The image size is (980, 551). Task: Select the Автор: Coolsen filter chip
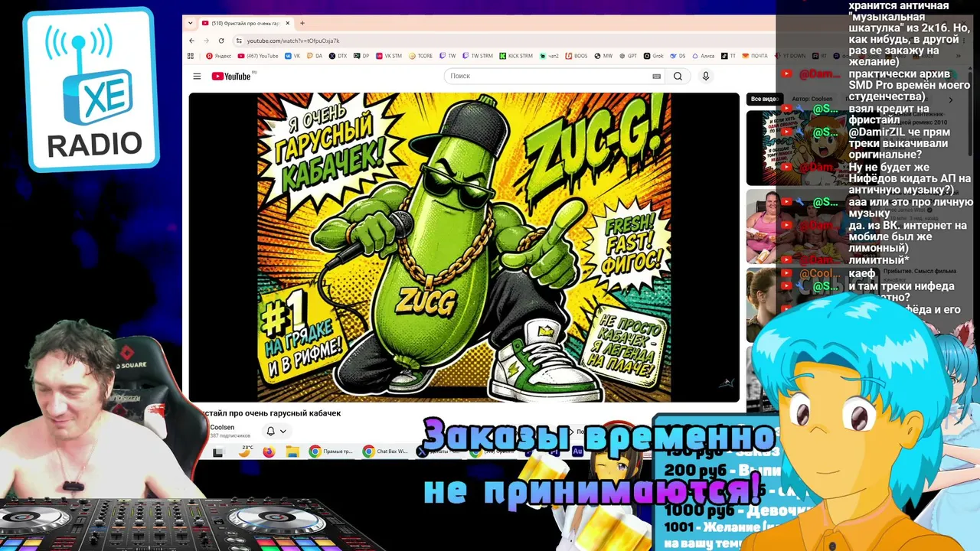[812, 99]
